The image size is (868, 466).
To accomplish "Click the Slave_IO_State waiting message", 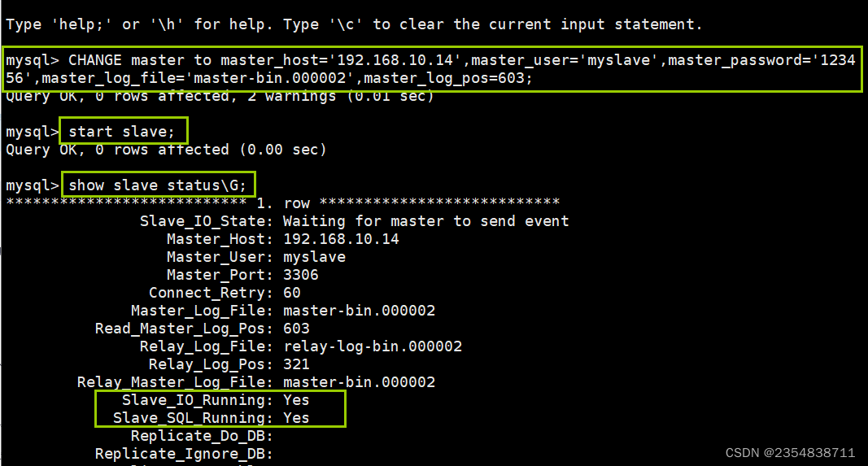I will click(426, 221).
